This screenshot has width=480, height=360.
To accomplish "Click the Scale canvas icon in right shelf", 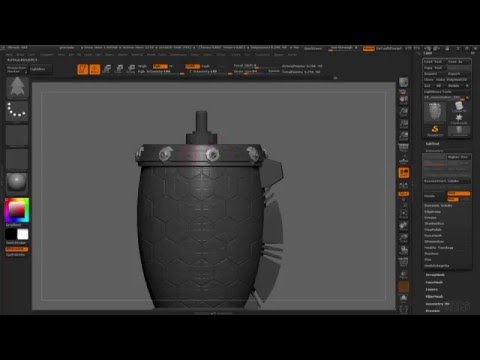I will pyautogui.click(x=404, y=238).
